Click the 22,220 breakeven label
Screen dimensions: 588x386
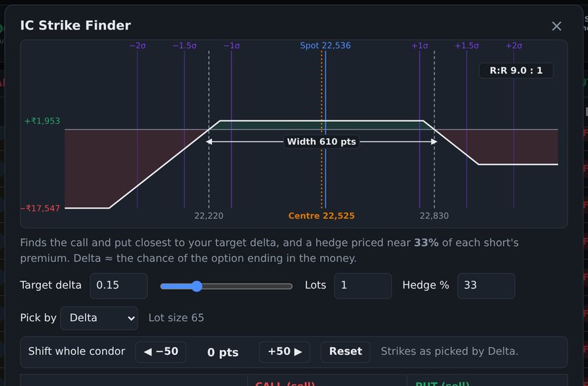pos(208,216)
